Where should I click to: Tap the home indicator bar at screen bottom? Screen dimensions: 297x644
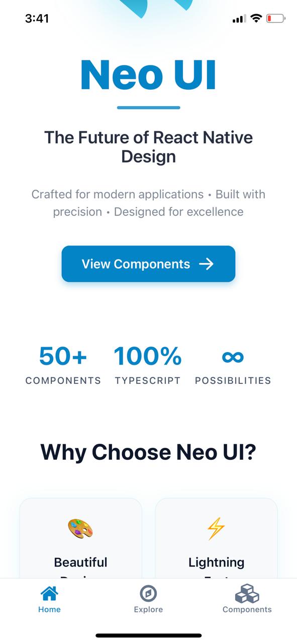148,635
